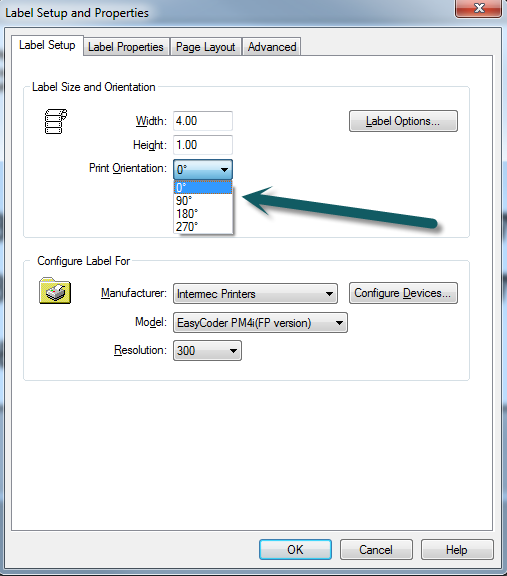Select the Label Setup tab
Viewport: 507px width, 576px height.
pyautogui.click(x=47, y=45)
